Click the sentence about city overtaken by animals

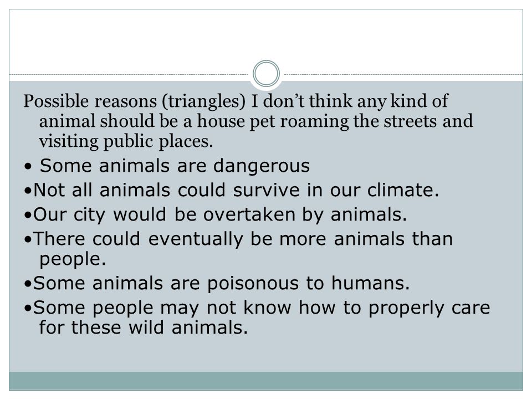pos(220,215)
